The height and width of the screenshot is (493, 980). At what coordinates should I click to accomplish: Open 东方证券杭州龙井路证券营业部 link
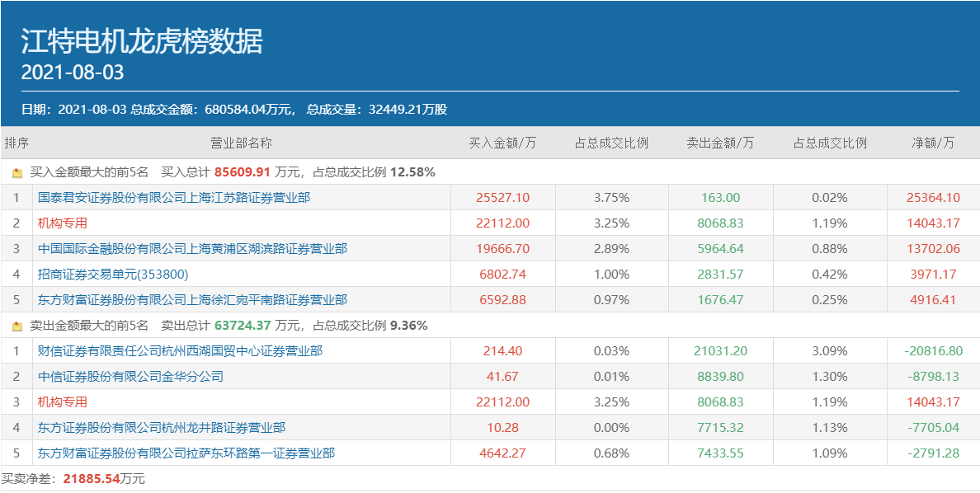coord(162,428)
